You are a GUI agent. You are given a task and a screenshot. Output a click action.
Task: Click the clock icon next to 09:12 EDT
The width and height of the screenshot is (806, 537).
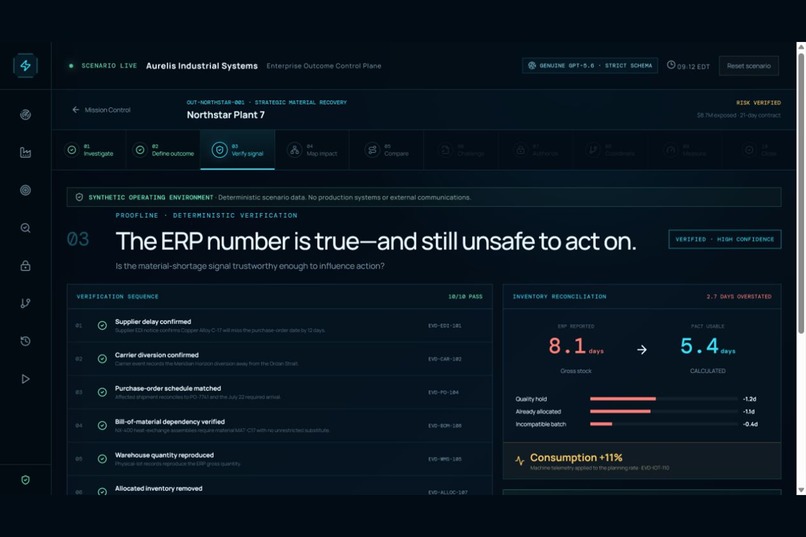point(671,65)
